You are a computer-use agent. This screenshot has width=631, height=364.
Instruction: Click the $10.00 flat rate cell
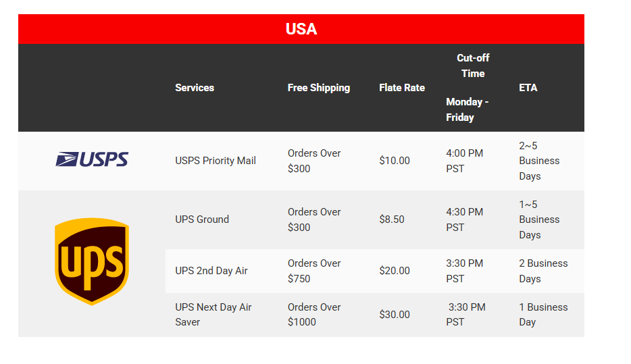tap(395, 161)
